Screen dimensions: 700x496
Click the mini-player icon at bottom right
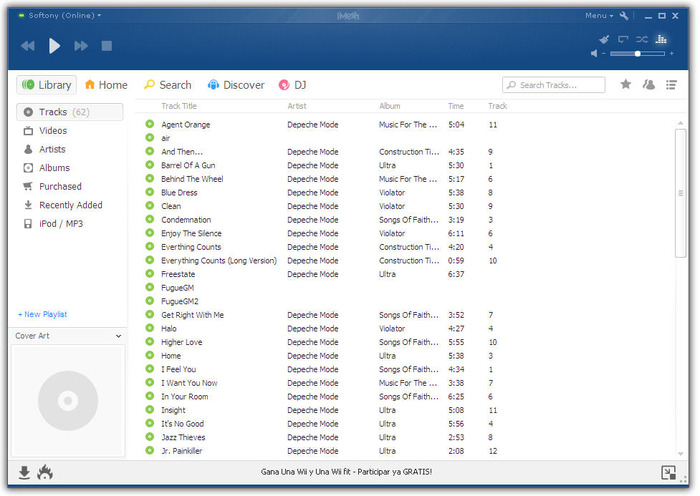[668, 473]
